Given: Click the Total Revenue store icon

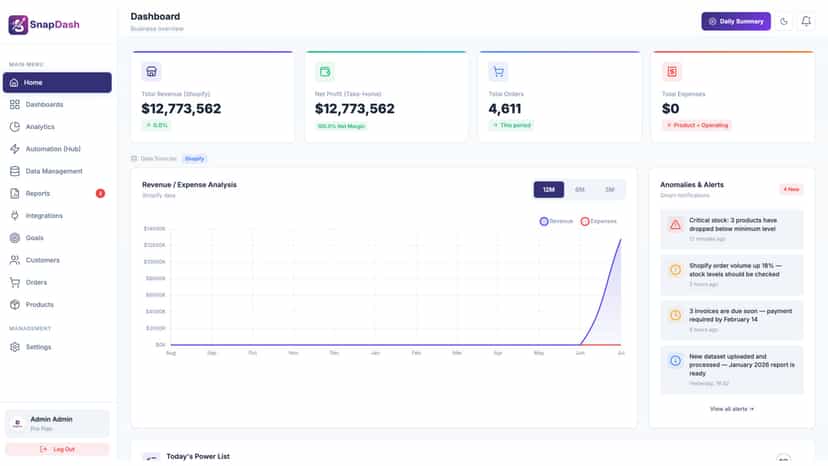Looking at the screenshot, I should [151, 71].
